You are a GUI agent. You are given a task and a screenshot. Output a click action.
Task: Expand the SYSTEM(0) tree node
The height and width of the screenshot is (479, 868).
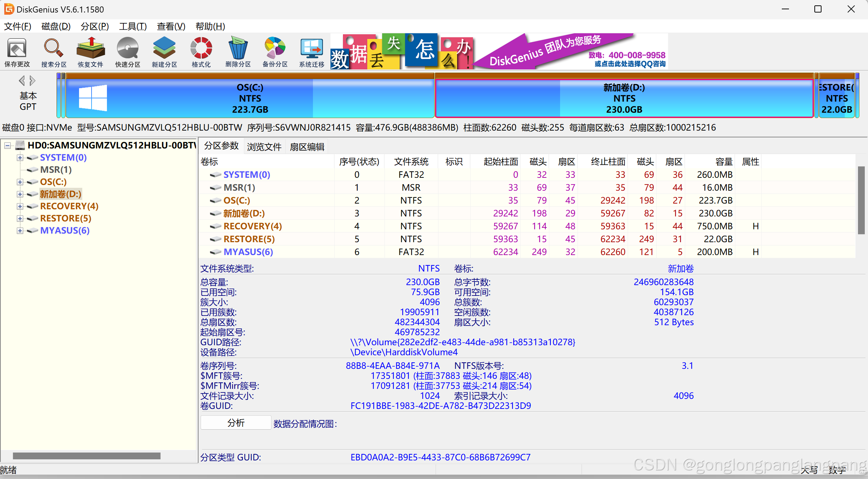[x=20, y=158]
